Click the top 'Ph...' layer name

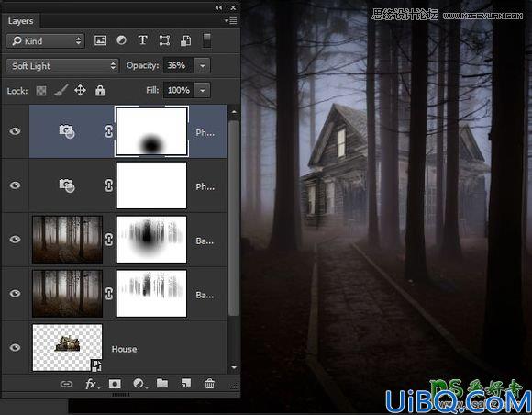click(x=205, y=133)
